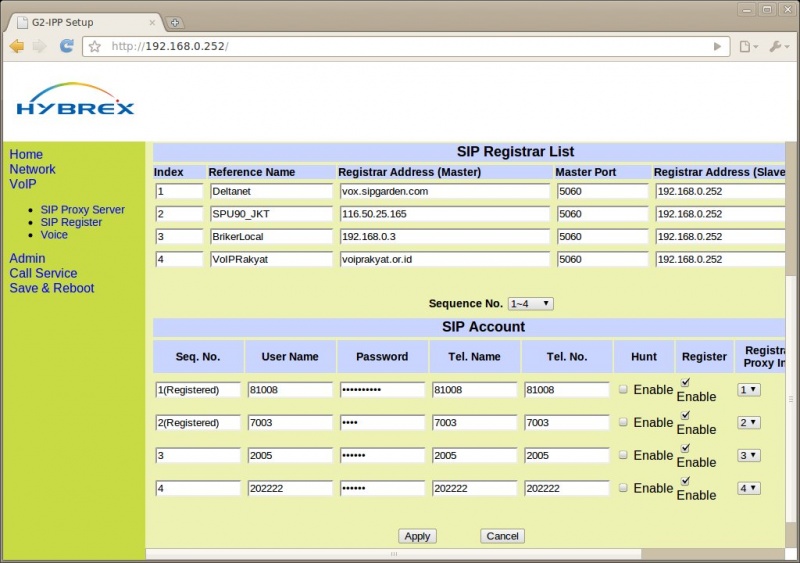The height and width of the screenshot is (563, 800).
Task: Bookmark page using the star icon
Action: [x=95, y=46]
